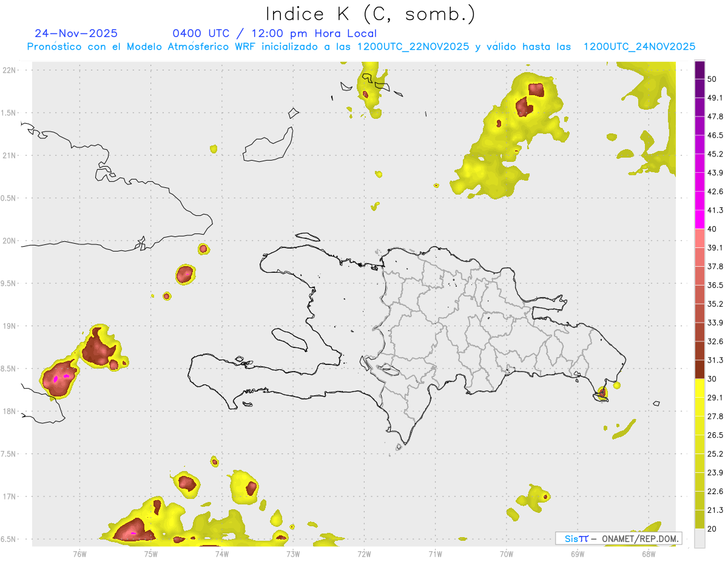Click the colorbar label '35.2'
Image resolution: width=728 pixels, height=562 pixels.
tap(715, 304)
